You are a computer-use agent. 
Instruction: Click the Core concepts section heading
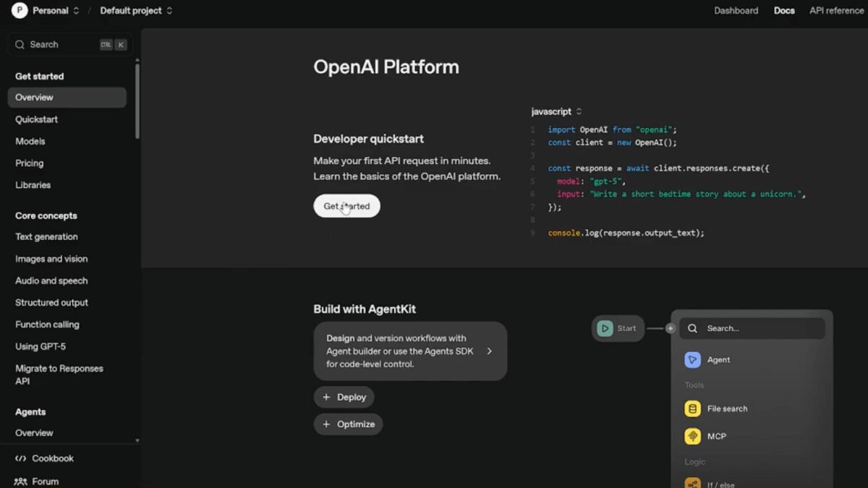46,215
